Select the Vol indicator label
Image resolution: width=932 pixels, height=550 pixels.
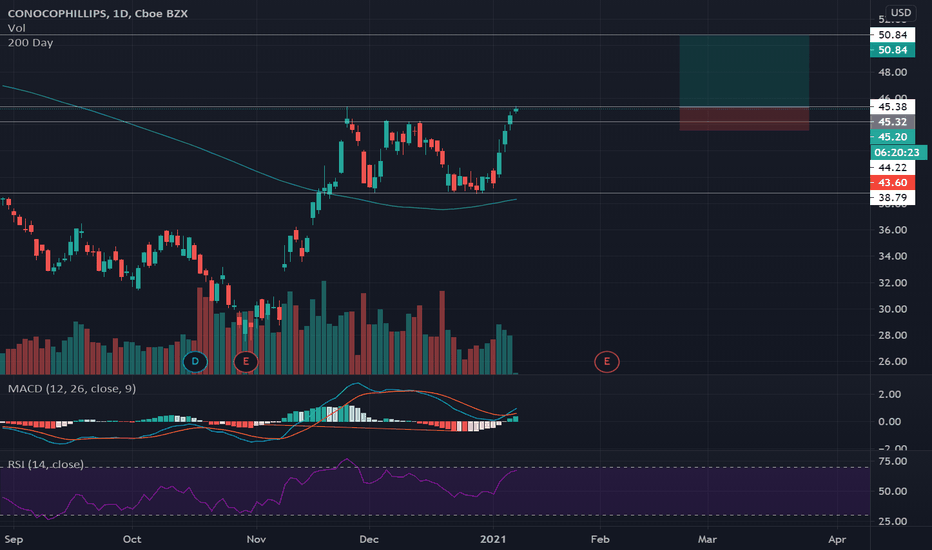pos(17,28)
